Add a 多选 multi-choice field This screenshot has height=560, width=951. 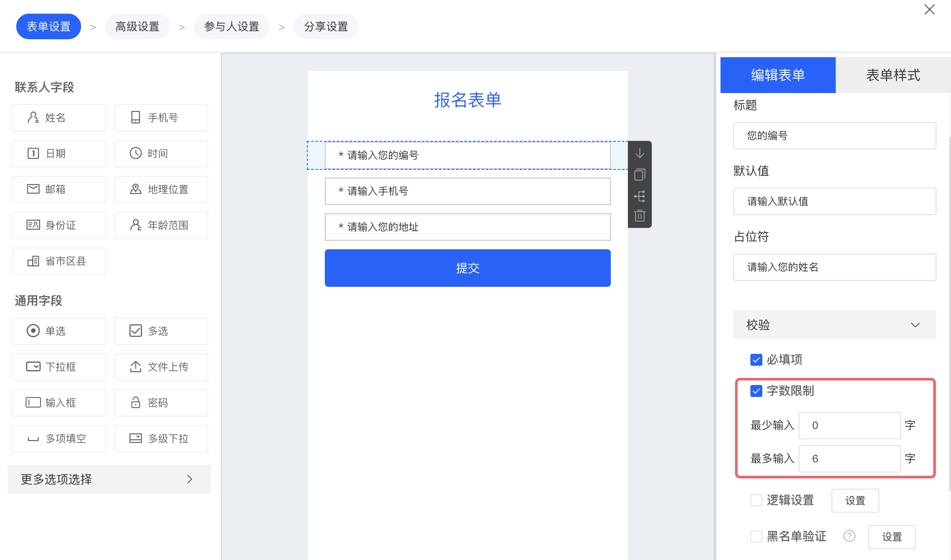pos(161,331)
